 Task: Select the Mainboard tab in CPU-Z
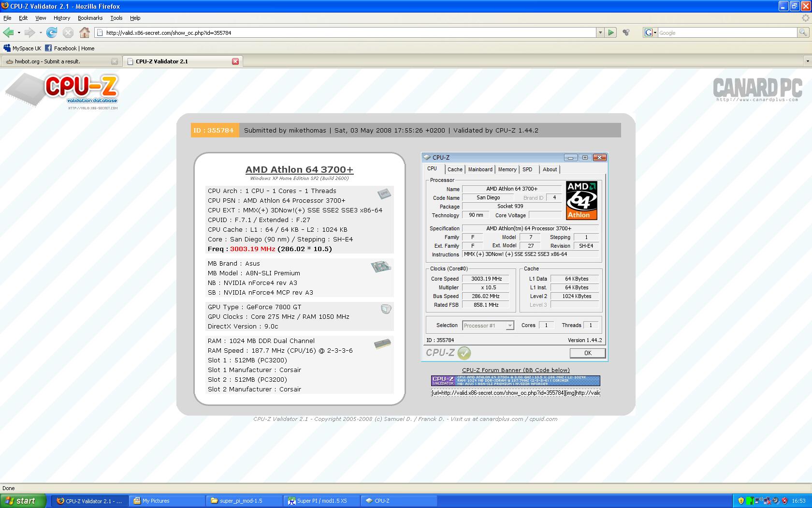pos(480,169)
